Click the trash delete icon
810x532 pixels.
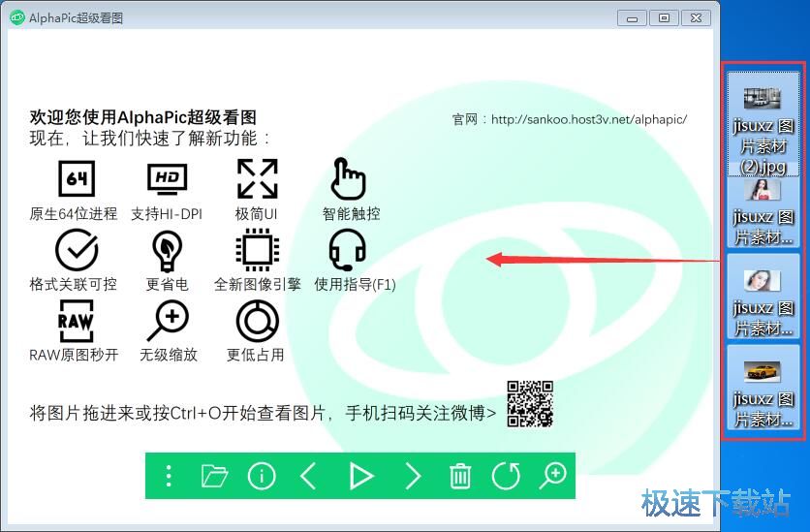coord(460,476)
